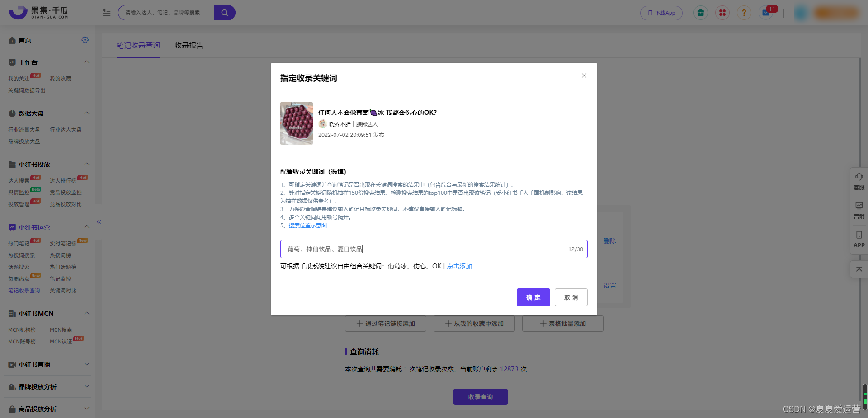Click the search magnifier button

(x=225, y=13)
